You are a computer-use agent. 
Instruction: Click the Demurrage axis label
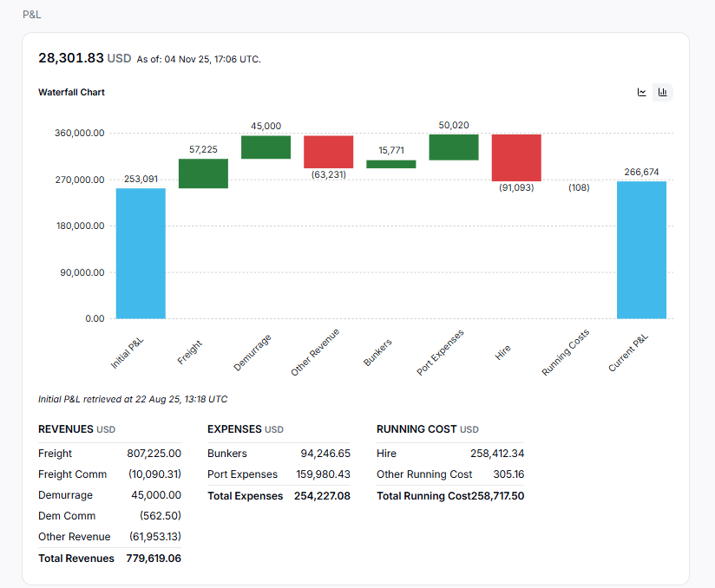(x=253, y=352)
